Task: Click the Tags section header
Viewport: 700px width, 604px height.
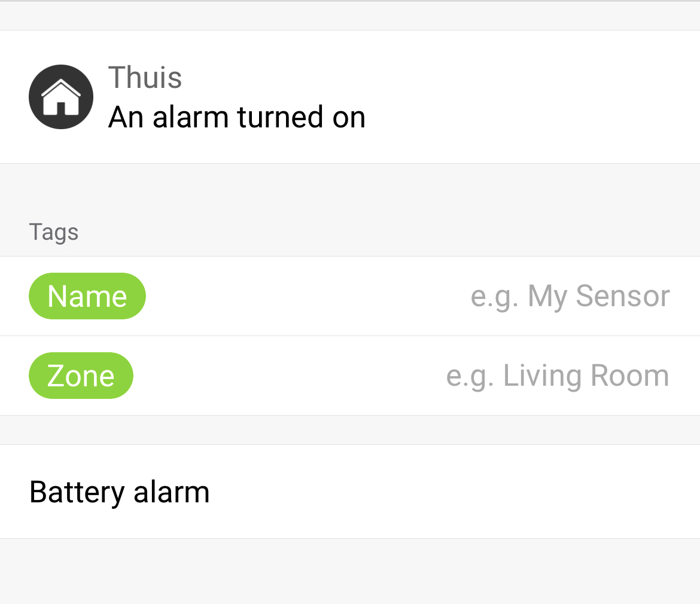Action: pos(54,232)
